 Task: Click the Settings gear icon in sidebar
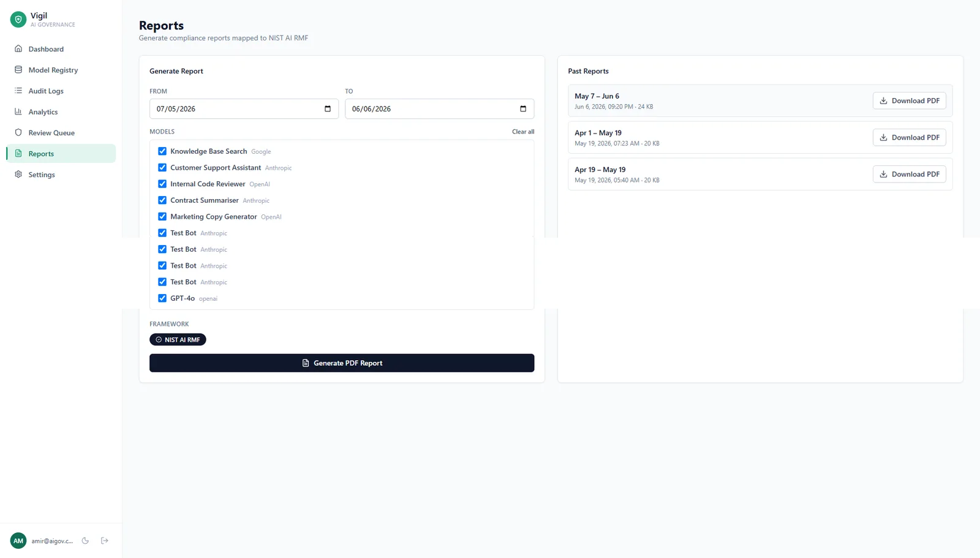click(18, 175)
